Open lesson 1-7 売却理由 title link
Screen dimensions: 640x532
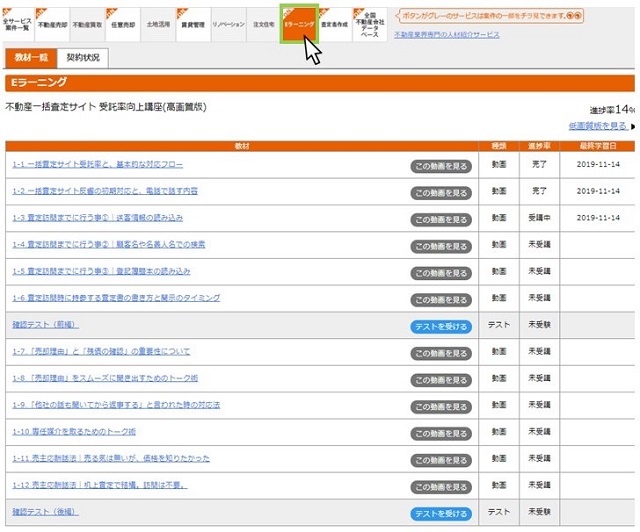(101, 352)
